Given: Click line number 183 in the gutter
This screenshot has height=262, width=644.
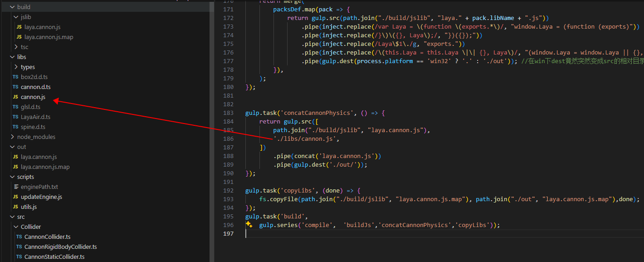Looking at the screenshot, I should pos(228,113).
